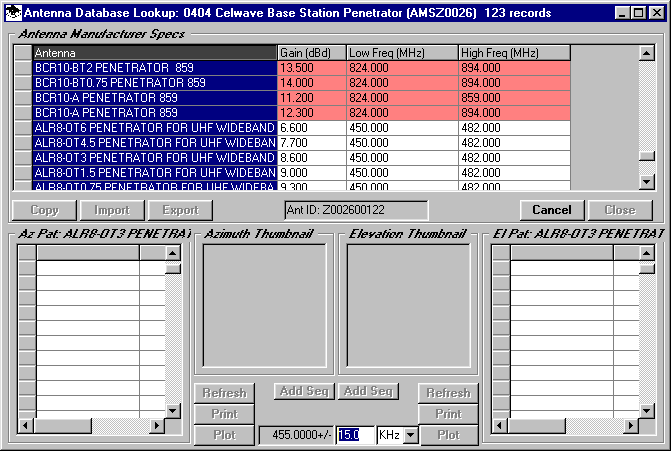Image resolution: width=671 pixels, height=451 pixels.
Task: Click the elevation-side Add Seg button
Action: (368, 391)
